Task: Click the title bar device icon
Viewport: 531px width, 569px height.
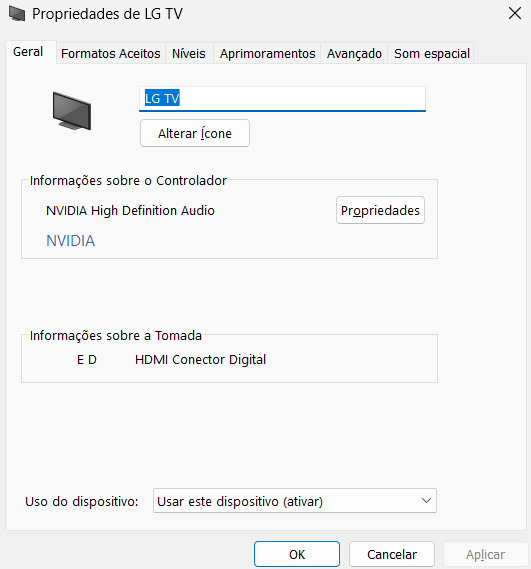Action: pyautogui.click(x=17, y=14)
